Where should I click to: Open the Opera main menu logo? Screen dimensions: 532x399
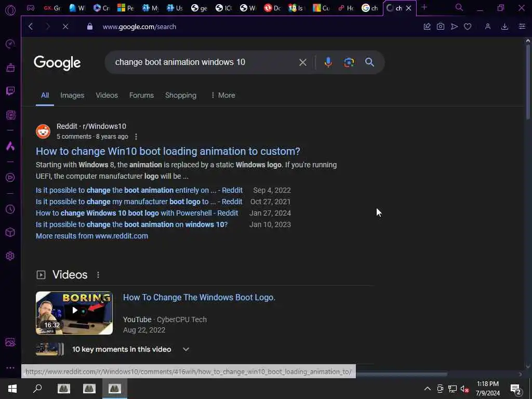click(x=10, y=10)
